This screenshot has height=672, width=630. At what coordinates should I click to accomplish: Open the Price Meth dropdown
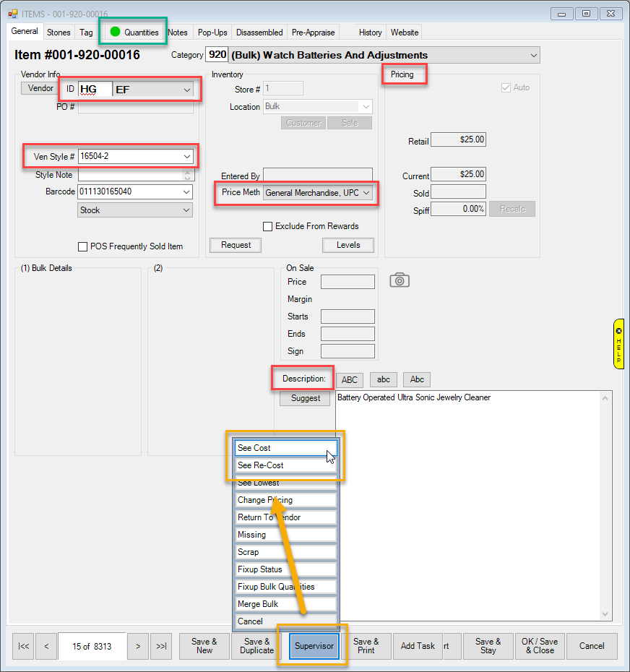(x=366, y=193)
